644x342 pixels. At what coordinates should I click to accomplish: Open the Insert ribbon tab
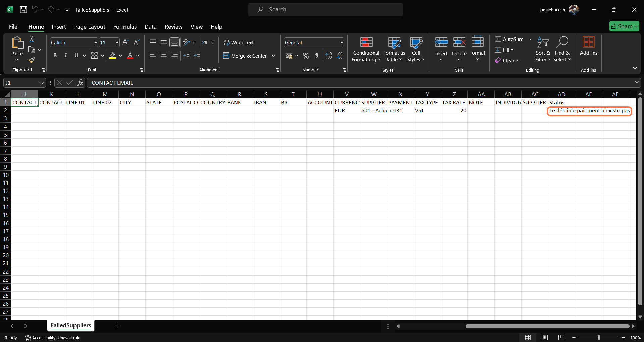(x=59, y=27)
